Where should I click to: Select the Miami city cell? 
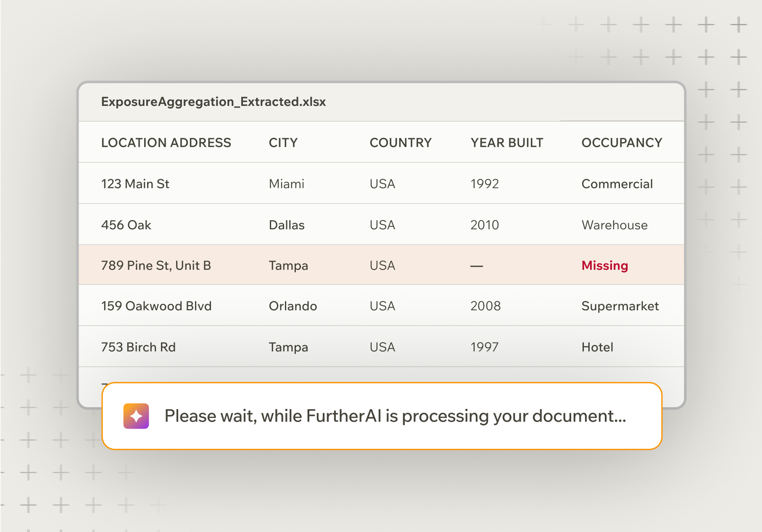(x=286, y=184)
